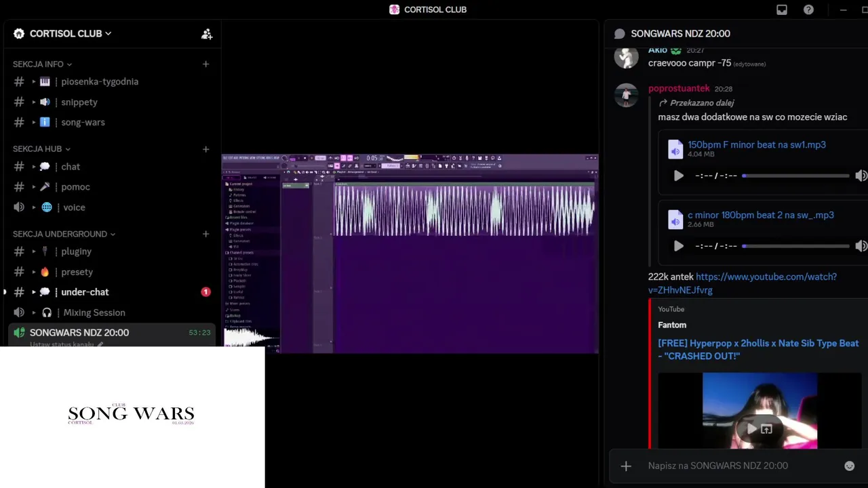Click the audio file icon of c minor 180bpm beat

pos(675,220)
